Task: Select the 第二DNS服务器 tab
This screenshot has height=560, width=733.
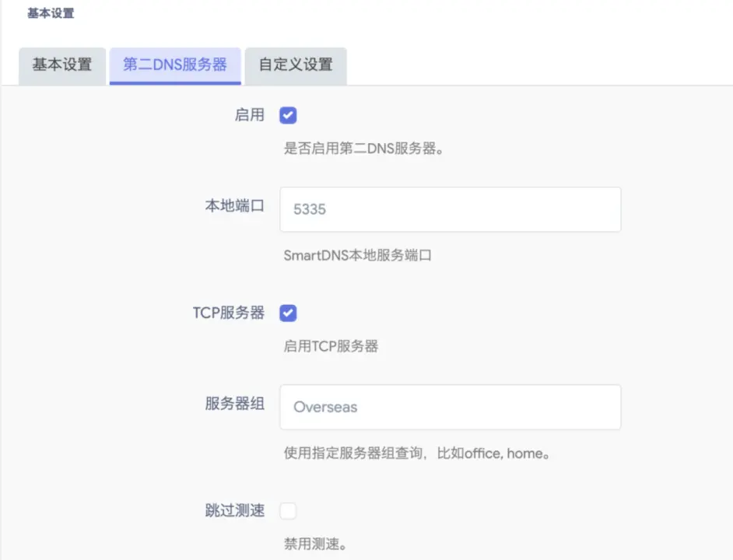Action: (x=175, y=65)
